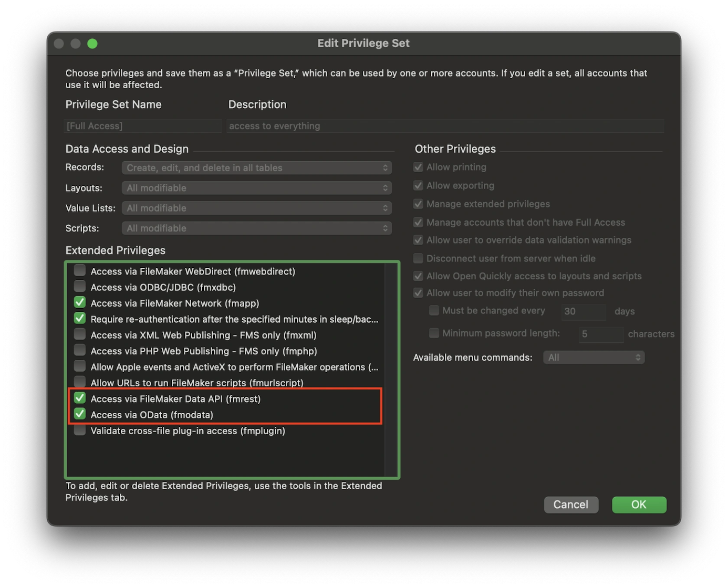Uncheck Access via FileMaker Network (fmapp)
Screen dimensions: 728x588
click(80, 302)
